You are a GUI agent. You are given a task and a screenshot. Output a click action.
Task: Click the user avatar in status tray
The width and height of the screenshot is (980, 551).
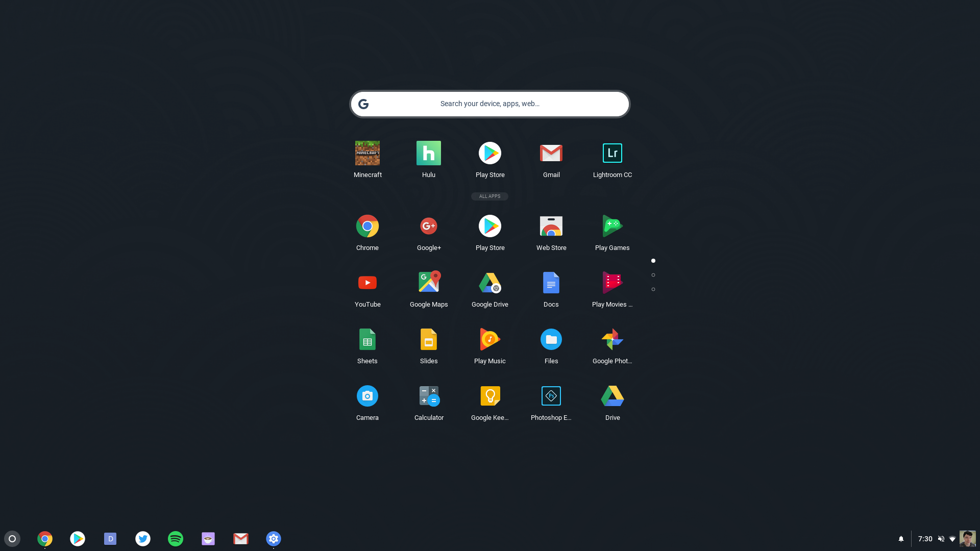tap(968, 539)
